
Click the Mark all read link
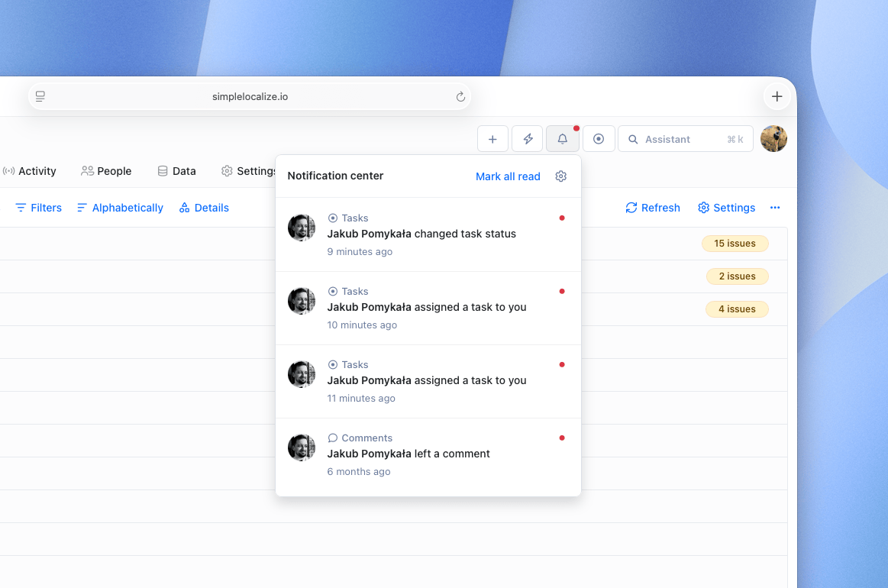[x=508, y=176]
